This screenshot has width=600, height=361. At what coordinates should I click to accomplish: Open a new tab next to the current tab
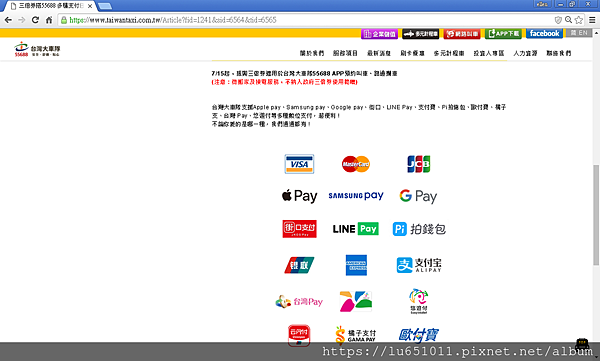tap(104, 6)
